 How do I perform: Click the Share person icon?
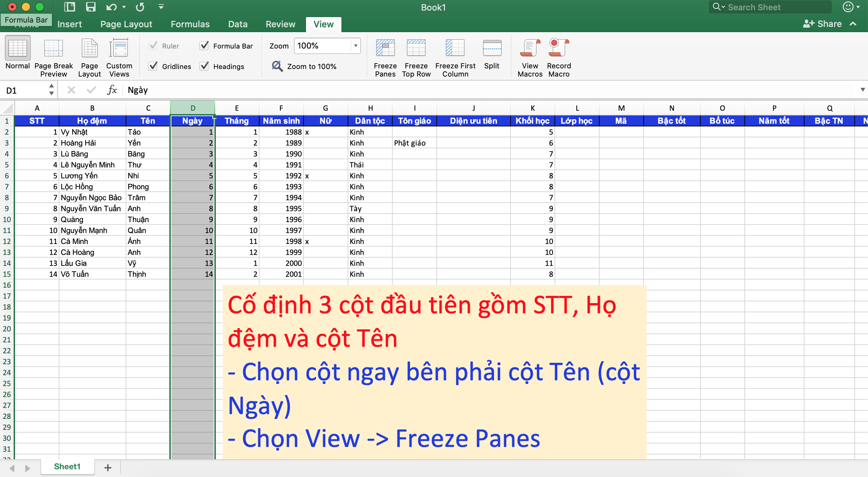pos(809,24)
